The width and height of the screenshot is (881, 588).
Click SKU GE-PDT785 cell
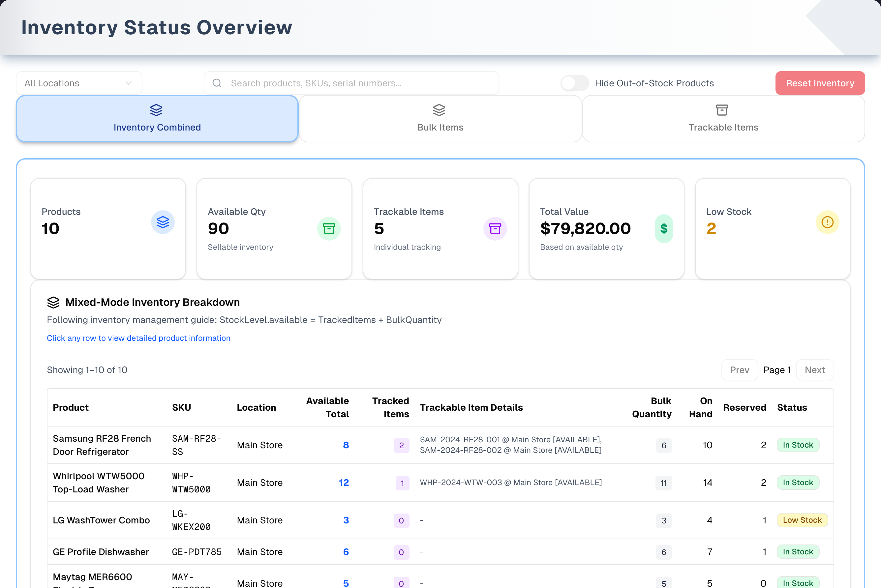(197, 552)
